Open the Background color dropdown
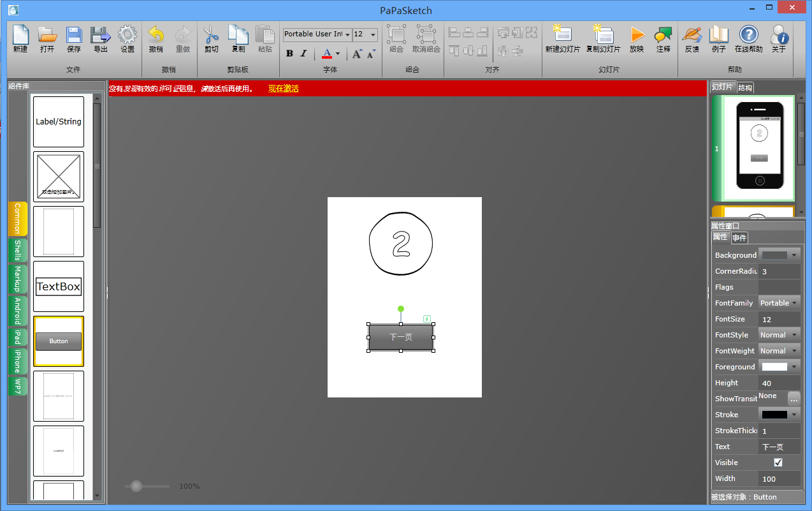812x511 pixels. (779, 255)
